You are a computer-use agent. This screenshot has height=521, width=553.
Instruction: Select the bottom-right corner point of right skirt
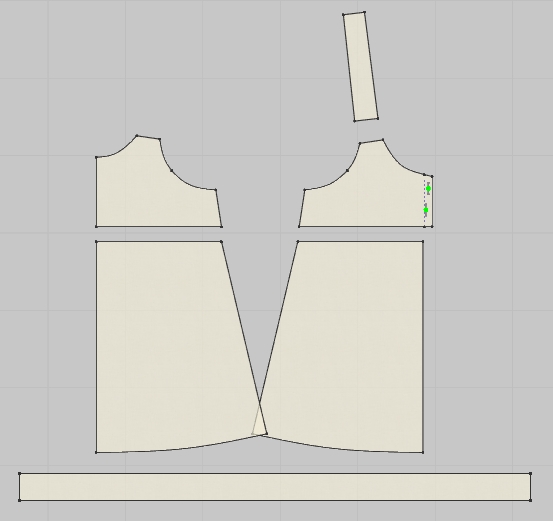tap(423, 452)
